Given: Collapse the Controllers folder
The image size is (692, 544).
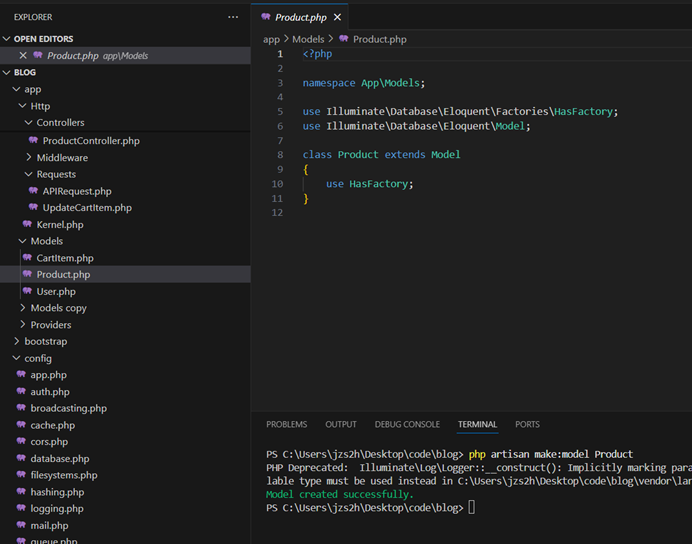Looking at the screenshot, I should pyautogui.click(x=29, y=122).
